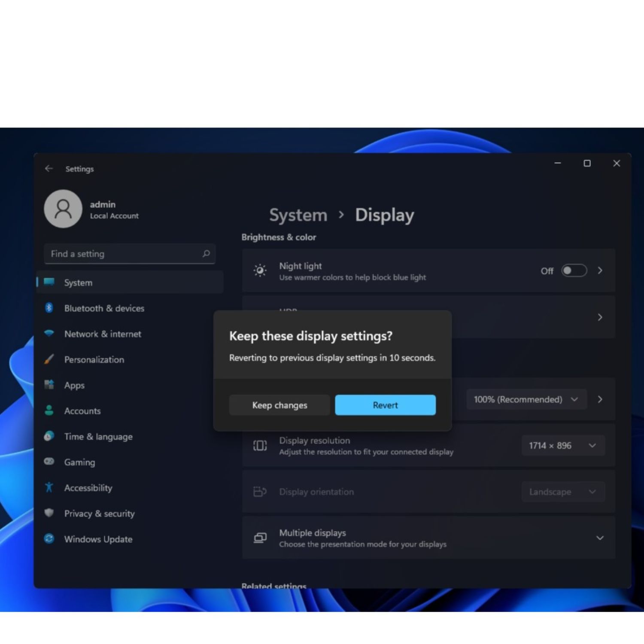Open the 100% (Recommended) scale dropdown
Image resolution: width=644 pixels, height=644 pixels.
point(526,400)
